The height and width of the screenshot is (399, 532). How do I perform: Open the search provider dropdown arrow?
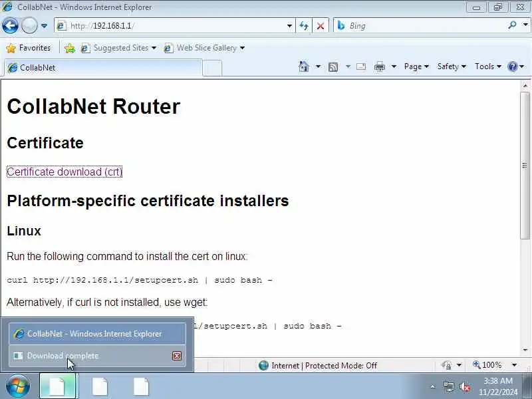coord(525,25)
